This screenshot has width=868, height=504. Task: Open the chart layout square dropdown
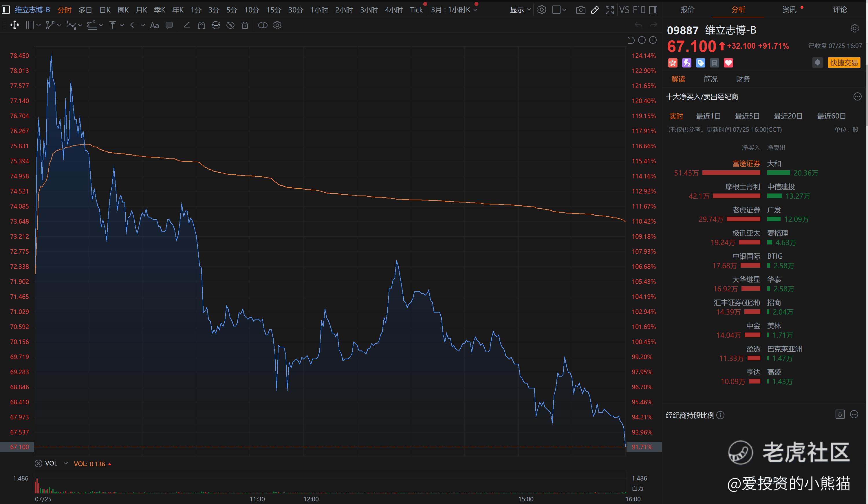pos(559,10)
